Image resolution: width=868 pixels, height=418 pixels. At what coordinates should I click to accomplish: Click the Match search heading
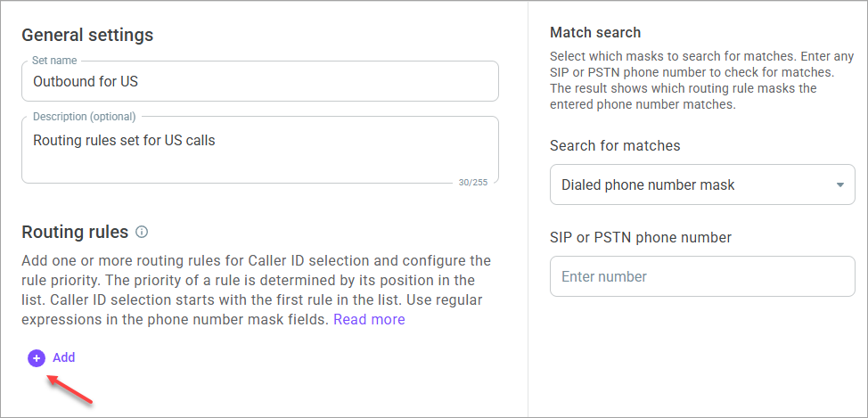coord(594,32)
